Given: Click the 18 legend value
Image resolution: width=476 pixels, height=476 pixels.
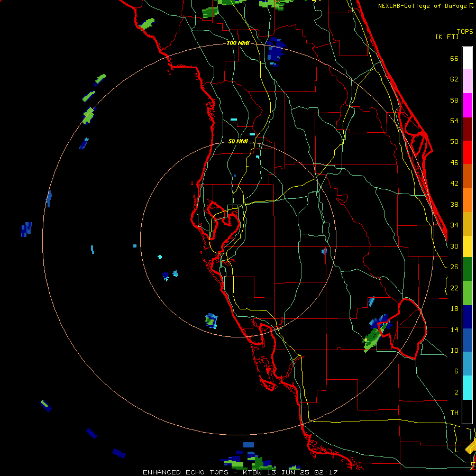Looking at the screenshot, I should (454, 309).
